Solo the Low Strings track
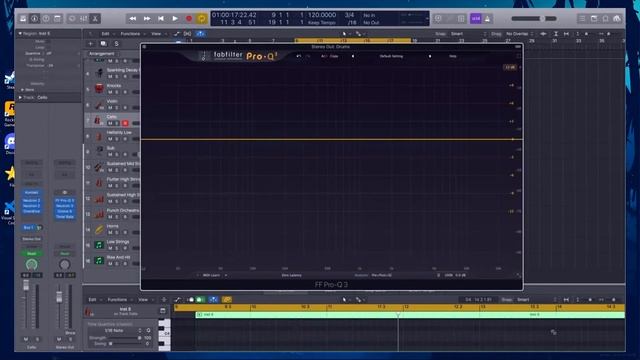 (117, 248)
